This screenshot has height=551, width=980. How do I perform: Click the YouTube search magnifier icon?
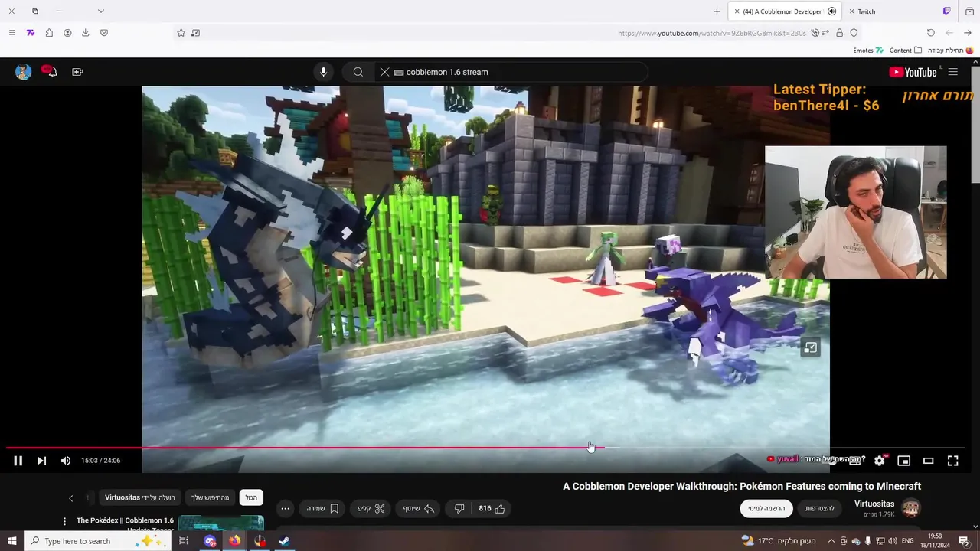pos(358,72)
